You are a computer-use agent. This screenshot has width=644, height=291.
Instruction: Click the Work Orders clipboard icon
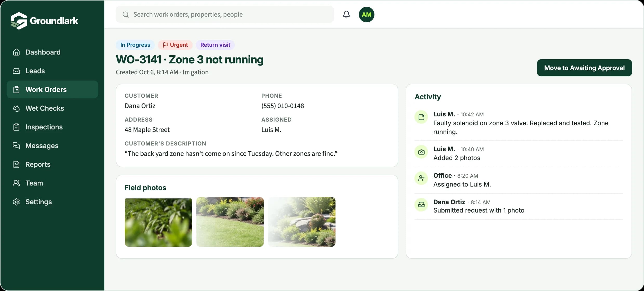16,90
